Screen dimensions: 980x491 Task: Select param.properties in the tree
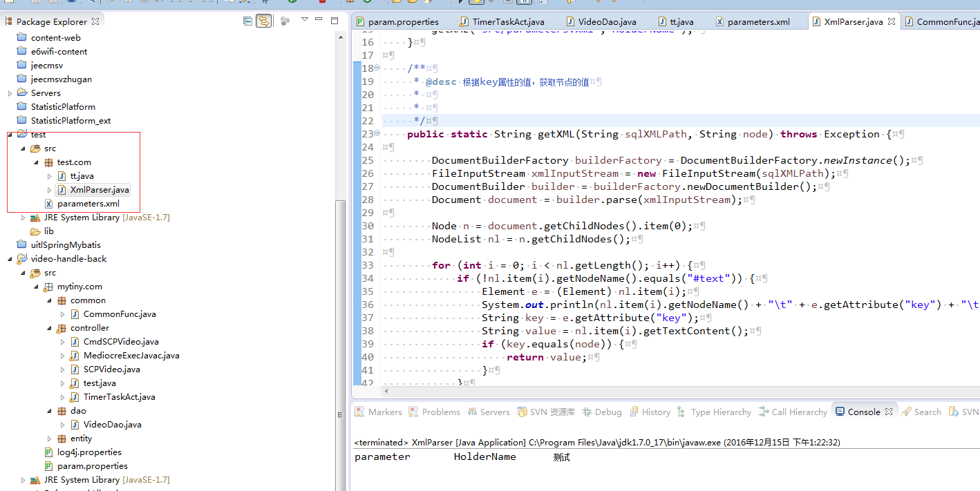pos(92,466)
